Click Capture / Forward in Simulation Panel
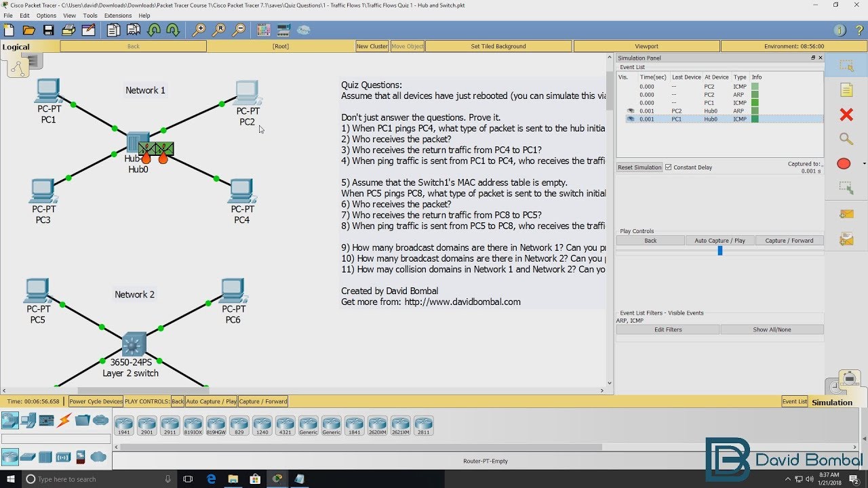 pyautogui.click(x=789, y=241)
